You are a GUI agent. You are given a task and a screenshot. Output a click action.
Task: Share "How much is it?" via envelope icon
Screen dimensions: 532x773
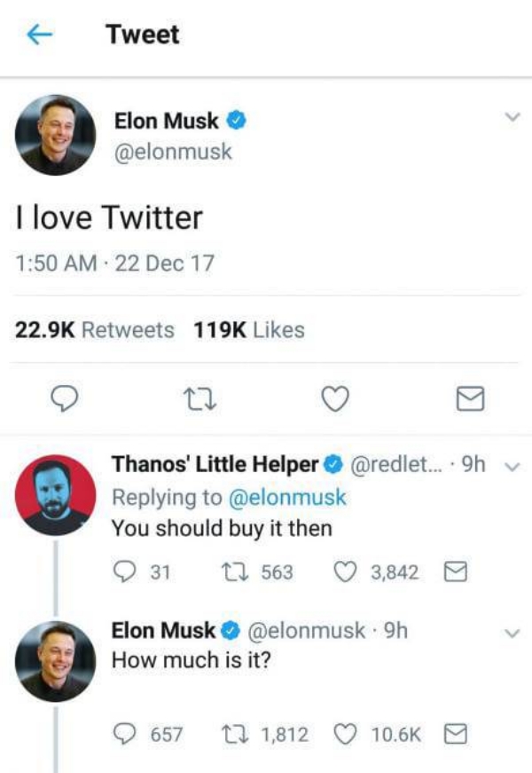(x=456, y=734)
